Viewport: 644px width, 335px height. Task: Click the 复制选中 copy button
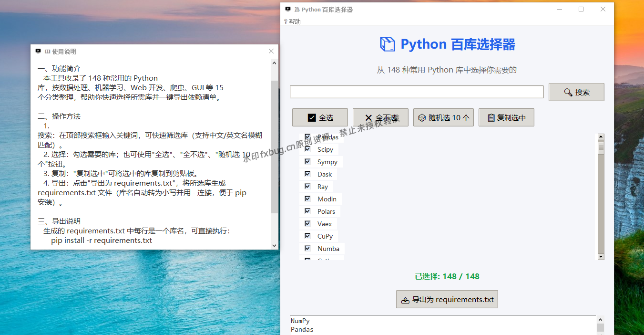pyautogui.click(x=506, y=117)
